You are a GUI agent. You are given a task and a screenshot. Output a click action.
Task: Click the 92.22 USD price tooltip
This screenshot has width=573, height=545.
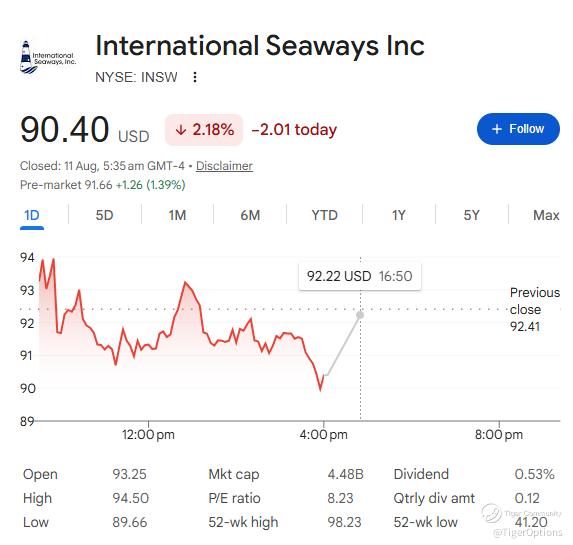pos(360,276)
